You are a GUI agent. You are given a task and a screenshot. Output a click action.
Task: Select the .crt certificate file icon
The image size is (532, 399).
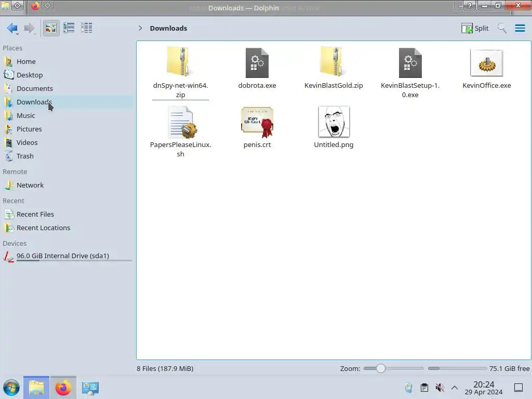click(257, 122)
